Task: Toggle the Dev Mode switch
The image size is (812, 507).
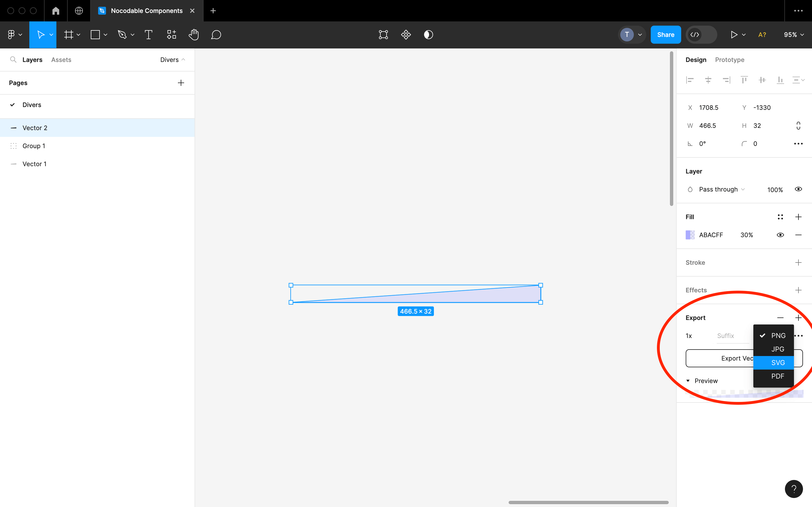Action: point(701,35)
